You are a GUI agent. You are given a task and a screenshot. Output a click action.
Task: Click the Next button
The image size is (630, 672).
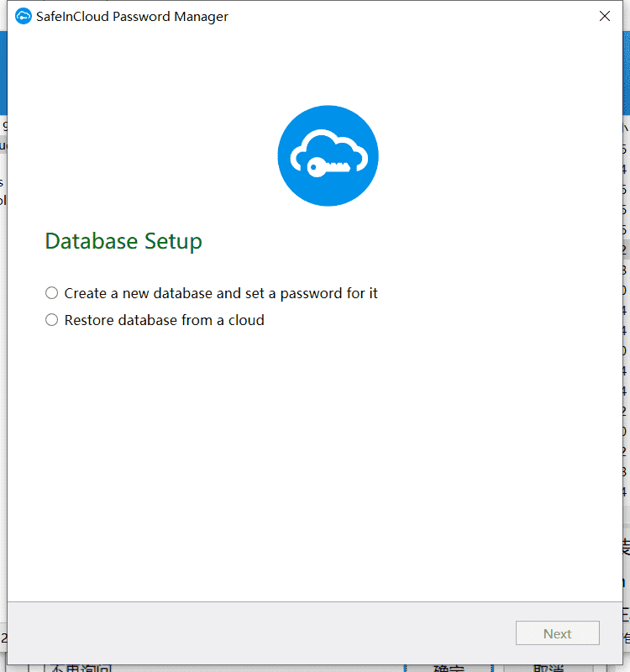tap(557, 633)
